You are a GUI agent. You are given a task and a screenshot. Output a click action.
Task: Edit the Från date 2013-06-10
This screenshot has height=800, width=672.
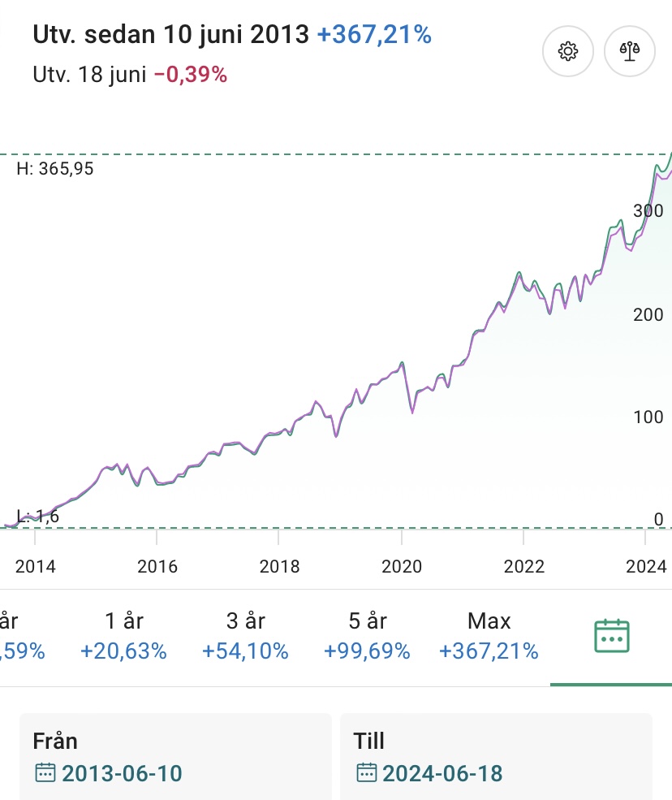122,772
